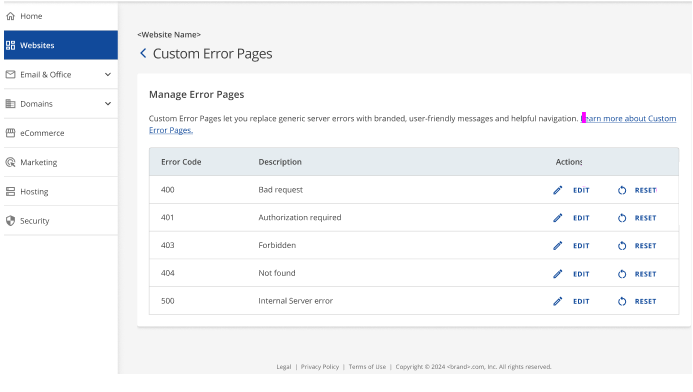Click the Marketing target icon

[11, 162]
